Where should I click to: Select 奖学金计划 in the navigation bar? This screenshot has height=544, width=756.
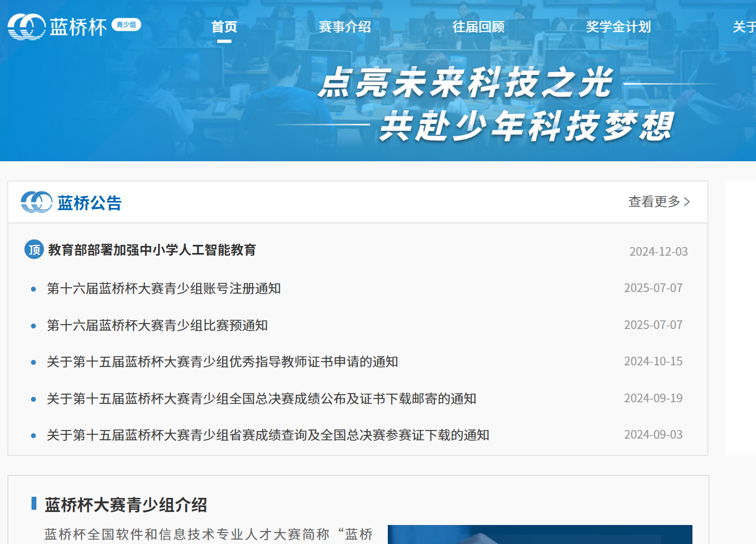pyautogui.click(x=618, y=27)
